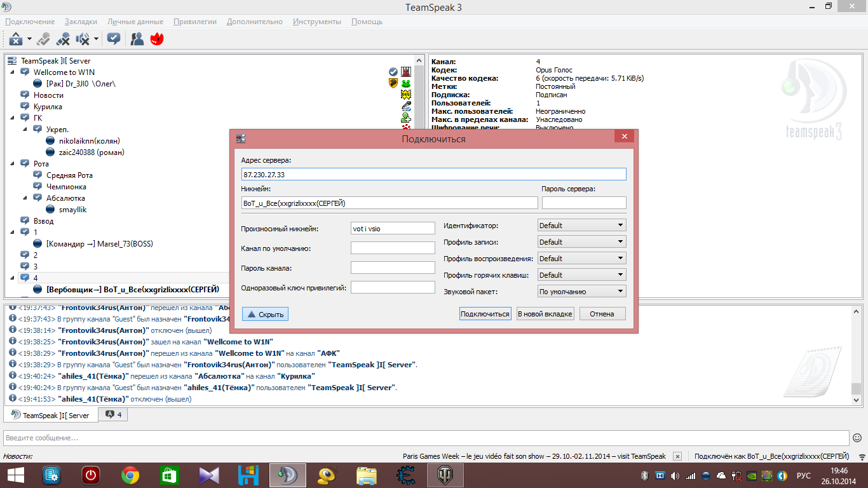Click the Новости channel icon

tap(25, 95)
